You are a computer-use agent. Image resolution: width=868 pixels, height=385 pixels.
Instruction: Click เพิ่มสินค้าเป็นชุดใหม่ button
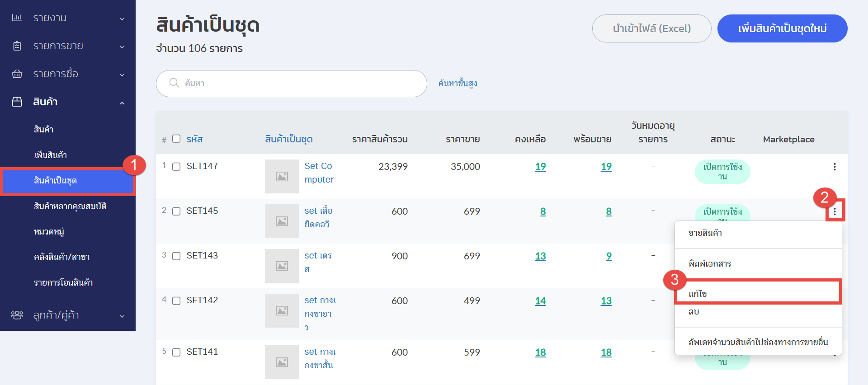[782, 28]
